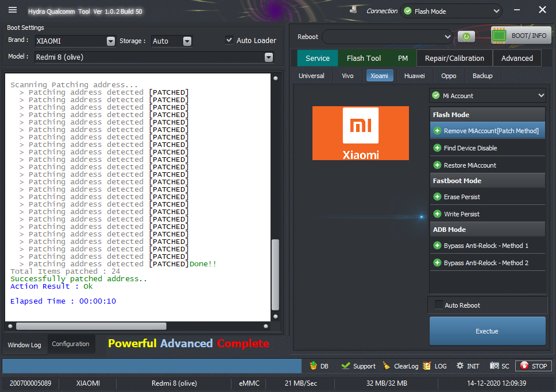Open the Storage dropdown set to Auto
556x392 pixels.
(x=172, y=41)
